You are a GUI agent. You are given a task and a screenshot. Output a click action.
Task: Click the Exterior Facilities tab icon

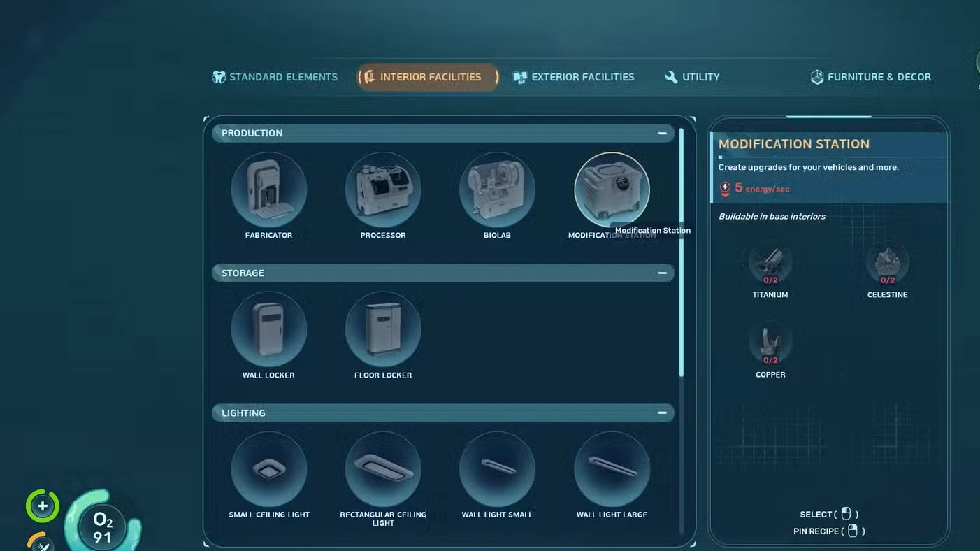(x=520, y=77)
